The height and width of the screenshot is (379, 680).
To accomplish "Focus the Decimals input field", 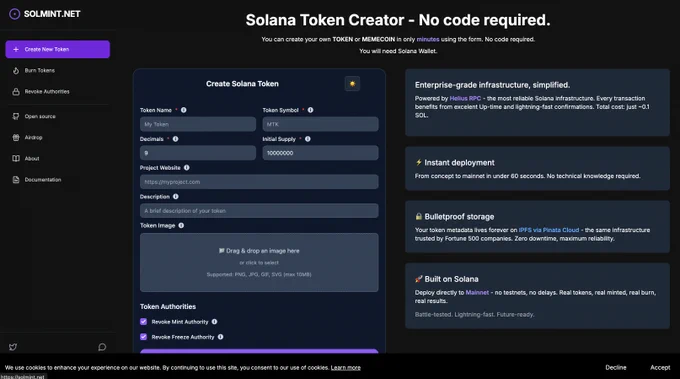I will (x=198, y=153).
